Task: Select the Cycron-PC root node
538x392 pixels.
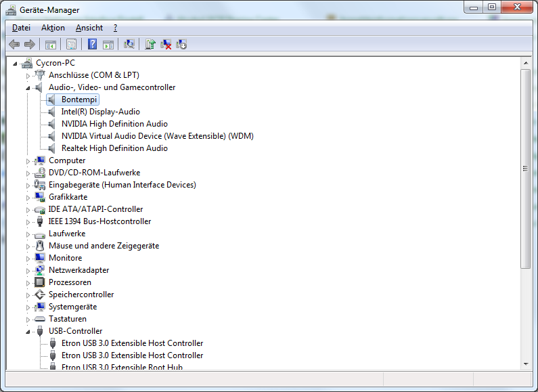Action: tap(55, 63)
